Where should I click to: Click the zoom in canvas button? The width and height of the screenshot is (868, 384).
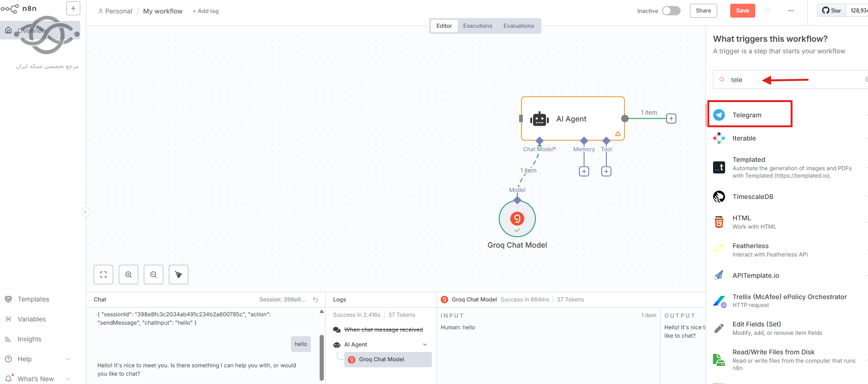pyautogui.click(x=129, y=275)
